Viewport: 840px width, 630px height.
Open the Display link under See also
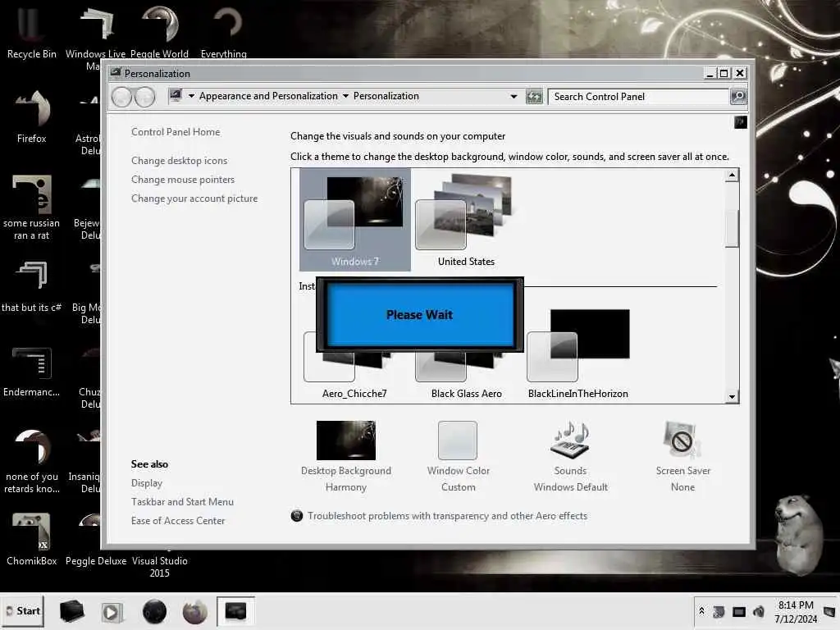coord(146,483)
